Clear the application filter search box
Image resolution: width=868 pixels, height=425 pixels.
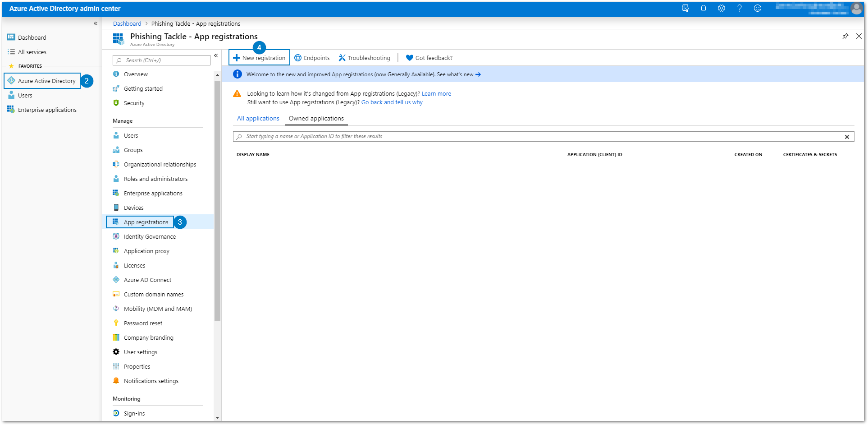[x=847, y=136]
